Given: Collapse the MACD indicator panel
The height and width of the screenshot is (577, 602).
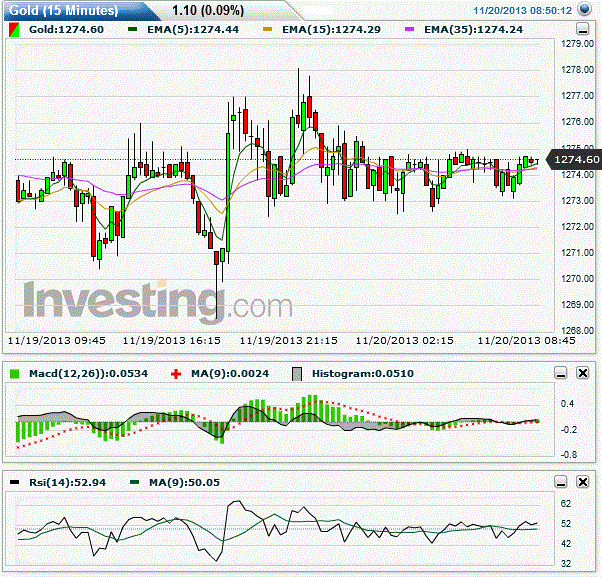Looking at the screenshot, I should (x=561, y=372).
